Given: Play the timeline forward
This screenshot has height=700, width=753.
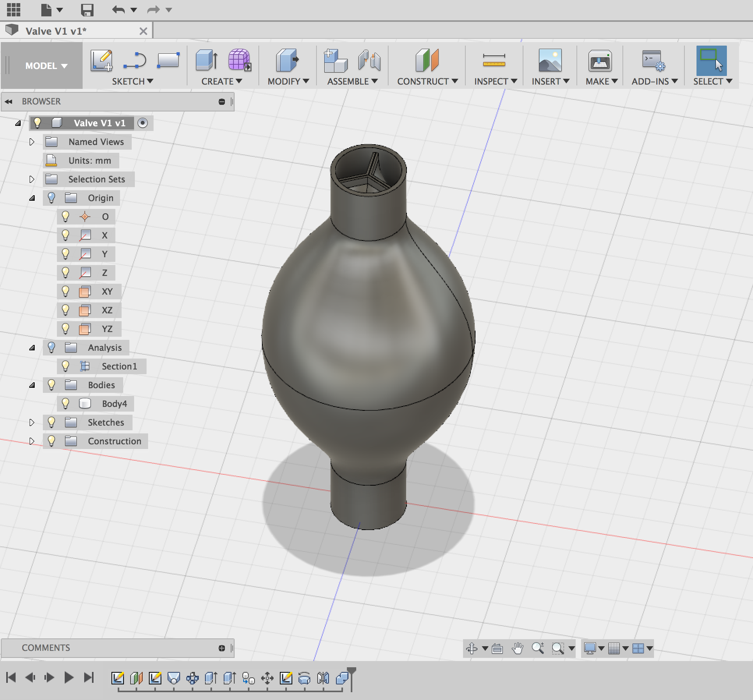Looking at the screenshot, I should (x=69, y=678).
